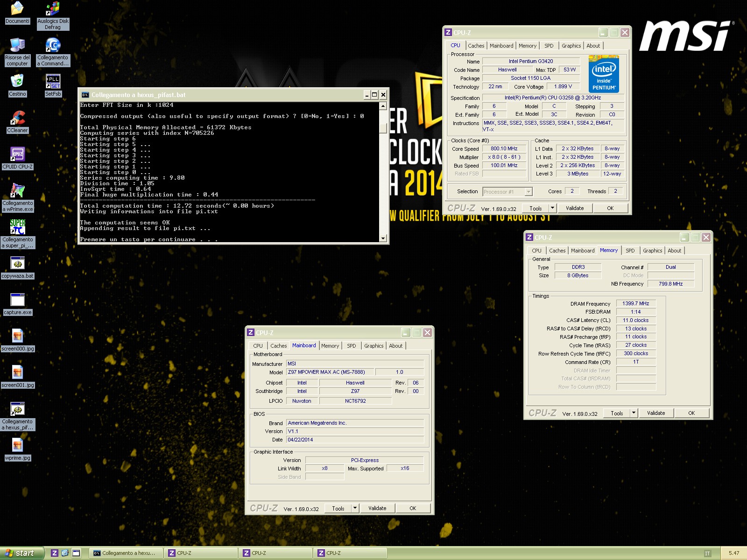The image size is (747, 560).
Task: Expand Tools dropdown arrow in Mainboard window
Action: tap(355, 508)
